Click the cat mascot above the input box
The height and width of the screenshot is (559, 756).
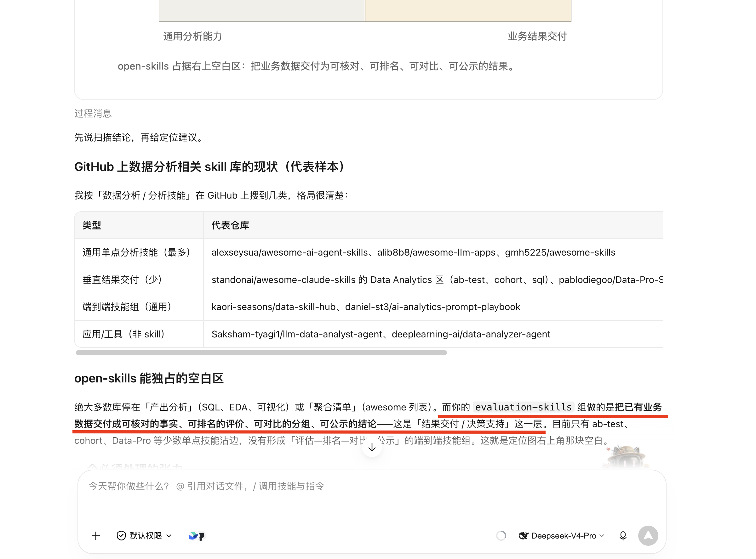click(626, 456)
